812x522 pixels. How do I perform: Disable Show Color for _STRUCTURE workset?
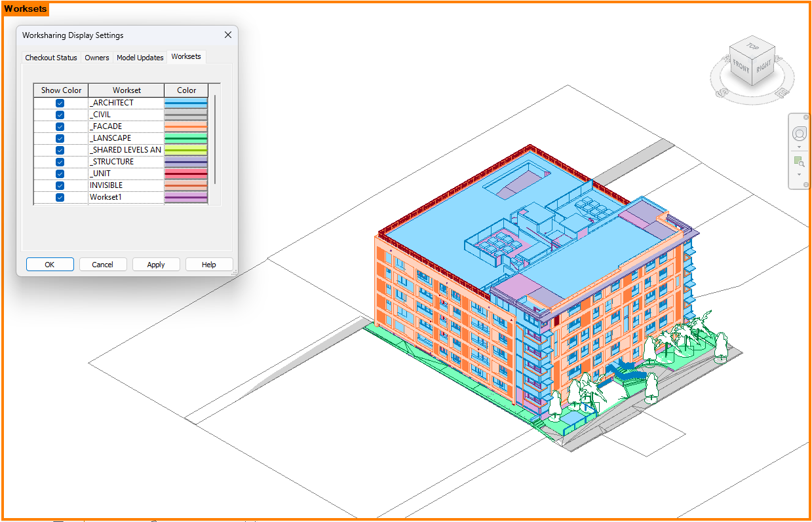(60, 162)
